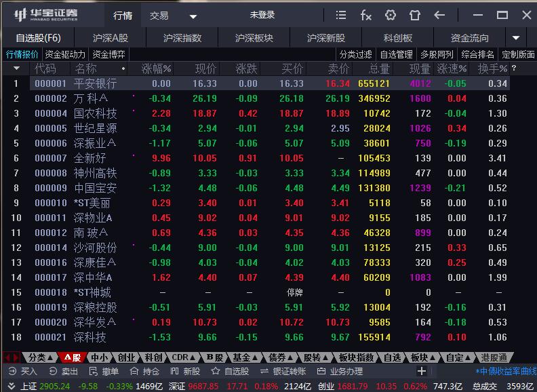The height and width of the screenshot is (392, 537).
Task: Select the 资金驱动力 sub-tab
Action: (x=64, y=54)
